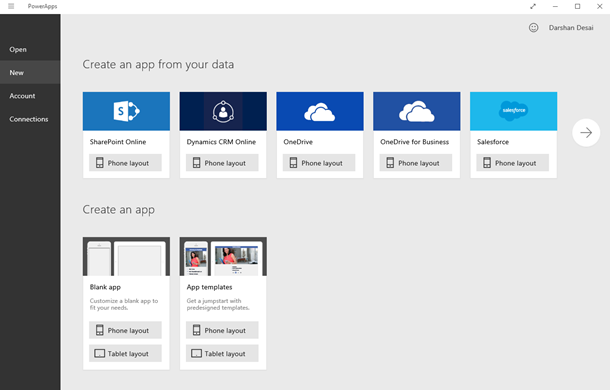Go to Account in the sidebar

coord(30,96)
